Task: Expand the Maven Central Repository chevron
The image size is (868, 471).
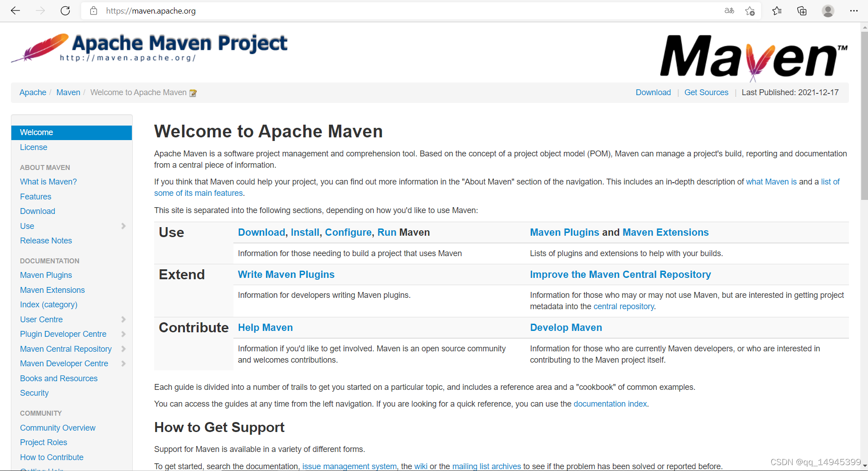Action: click(123, 349)
